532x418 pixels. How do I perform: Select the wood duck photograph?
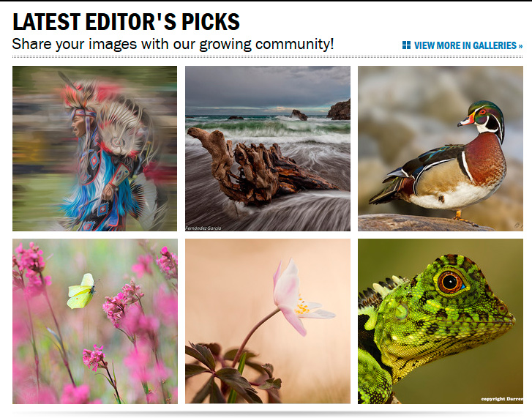click(x=441, y=149)
